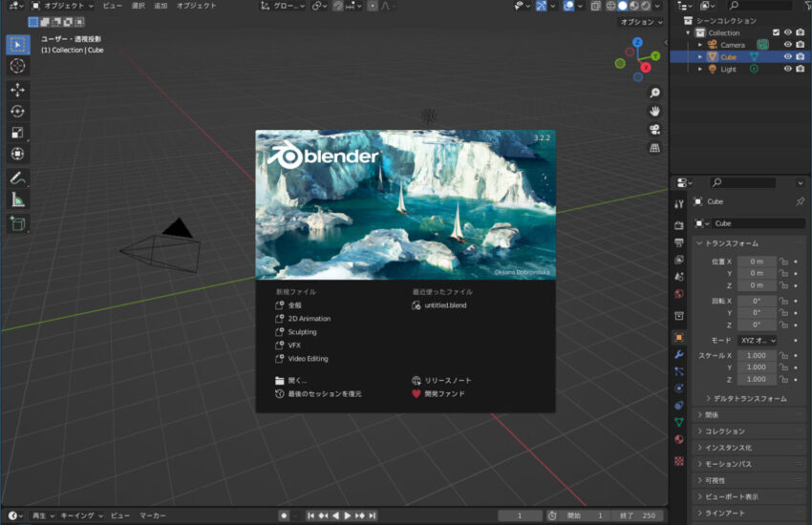Open 選択 menu in viewport header
This screenshot has height=525, width=812.
coord(139,6)
